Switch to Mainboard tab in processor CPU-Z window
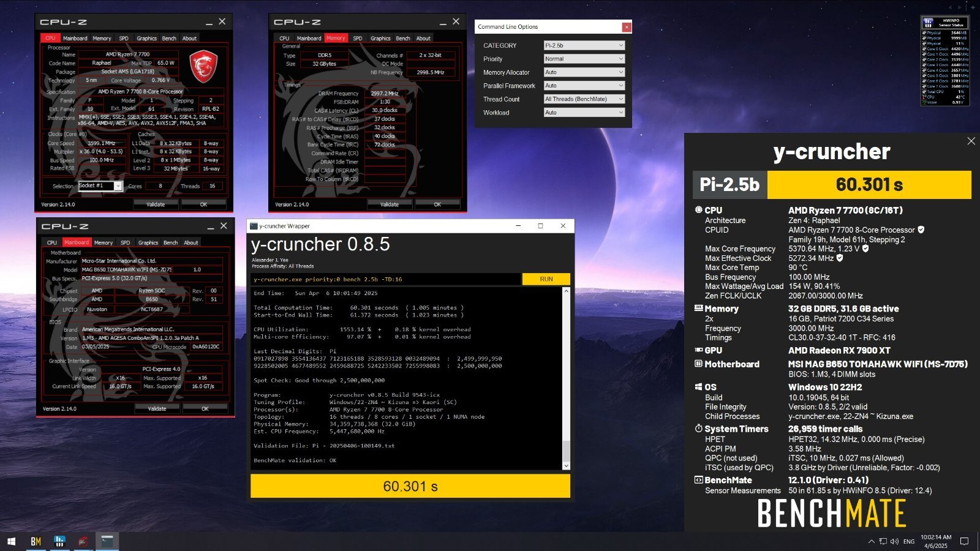The height and width of the screenshot is (551, 980). click(x=75, y=38)
